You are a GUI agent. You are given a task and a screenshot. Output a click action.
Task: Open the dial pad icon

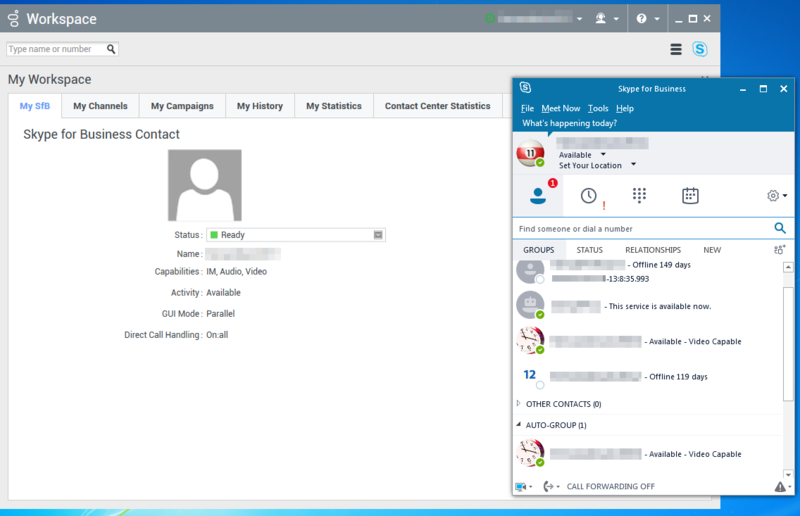pos(639,195)
